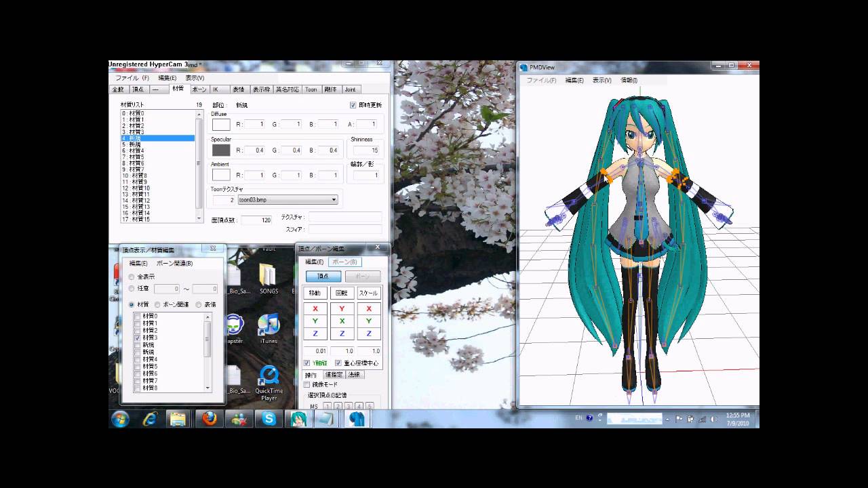Screen dimensions: 868x488
Task: Open the Action Center flag icon
Action: point(679,419)
